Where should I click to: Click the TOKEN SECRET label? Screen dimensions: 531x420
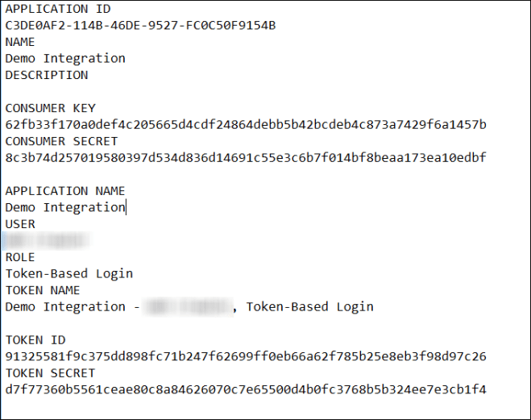pyautogui.click(x=50, y=373)
